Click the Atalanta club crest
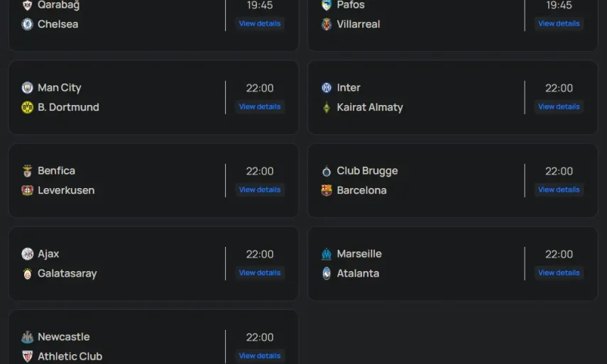 click(x=327, y=273)
